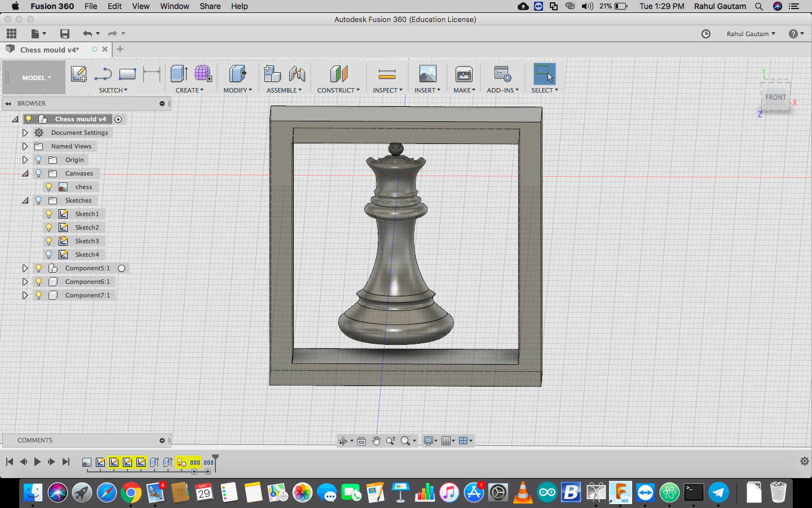This screenshot has width=812, height=508.
Task: Click the Extrude tool icon
Action: coord(179,74)
